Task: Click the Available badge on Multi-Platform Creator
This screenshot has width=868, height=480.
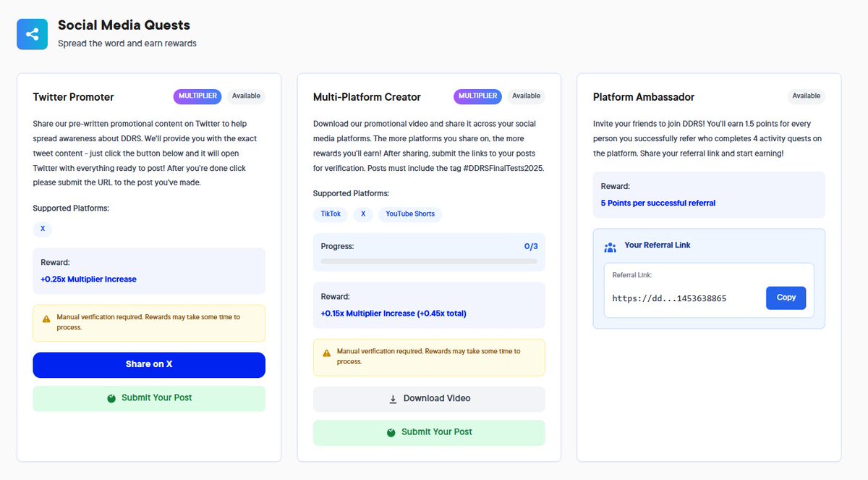Action: (x=526, y=96)
